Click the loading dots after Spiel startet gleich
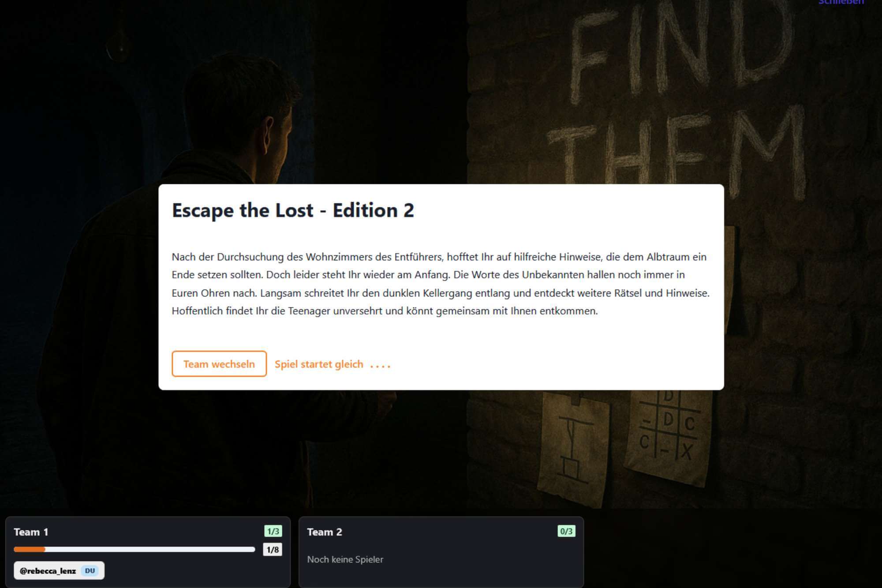The width and height of the screenshot is (882, 588). [380, 366]
